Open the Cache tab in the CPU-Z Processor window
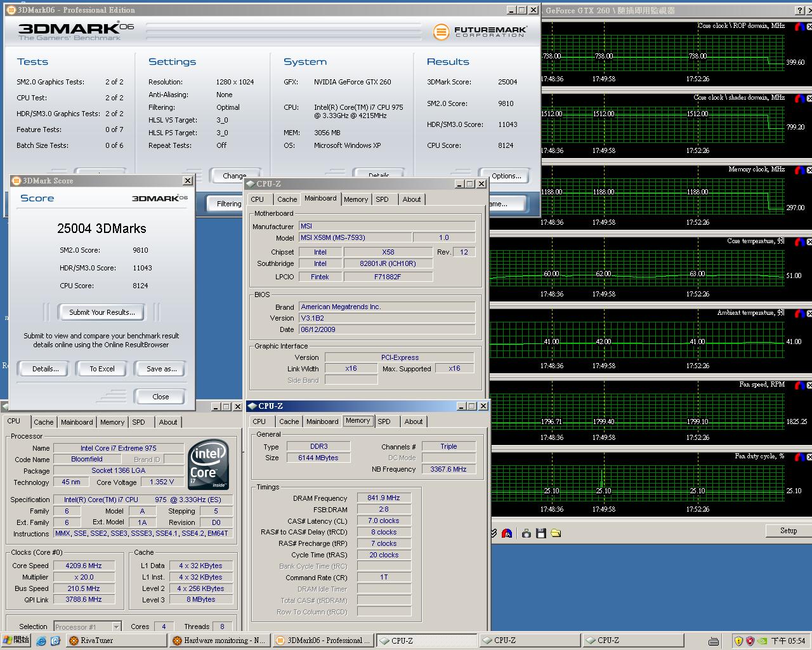The width and height of the screenshot is (812, 650). (x=44, y=422)
